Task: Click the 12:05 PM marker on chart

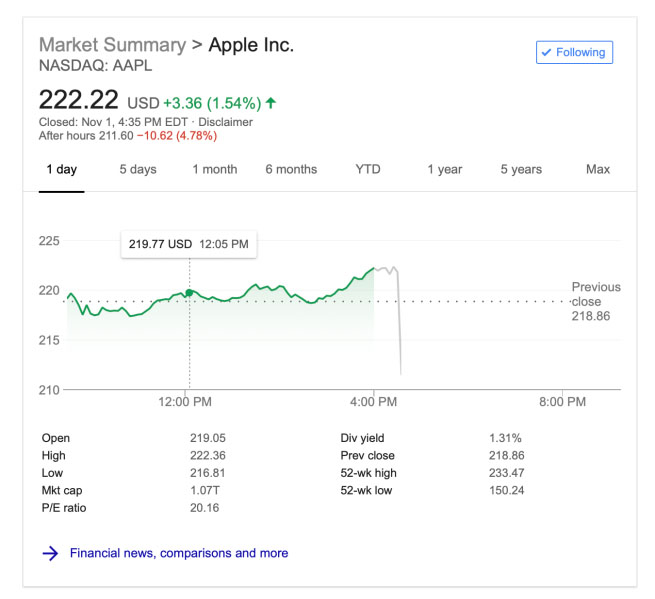Action: coord(189,292)
